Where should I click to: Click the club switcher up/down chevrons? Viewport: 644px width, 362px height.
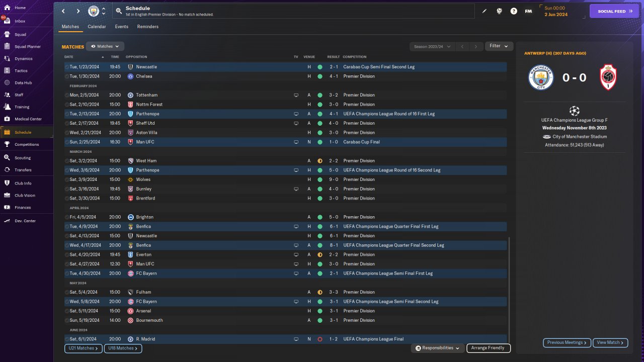tap(104, 11)
